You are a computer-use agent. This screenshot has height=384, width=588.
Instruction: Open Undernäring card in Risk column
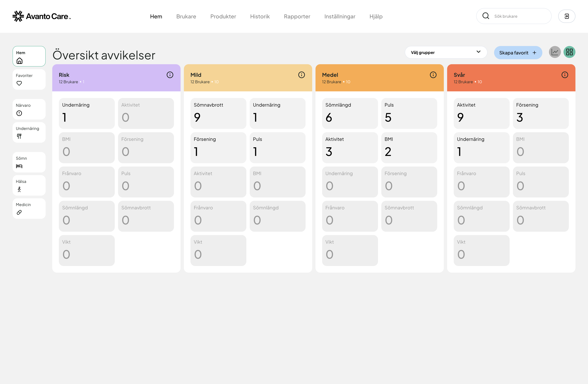click(x=87, y=114)
